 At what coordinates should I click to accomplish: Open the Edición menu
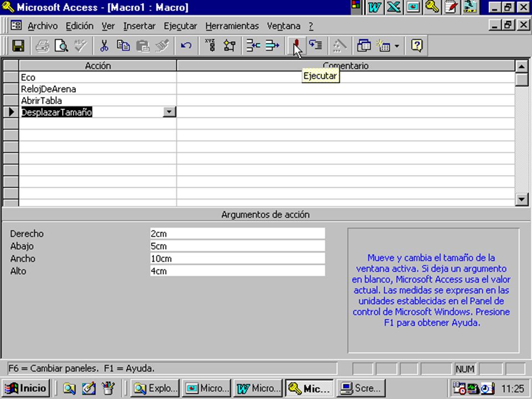tap(79, 26)
